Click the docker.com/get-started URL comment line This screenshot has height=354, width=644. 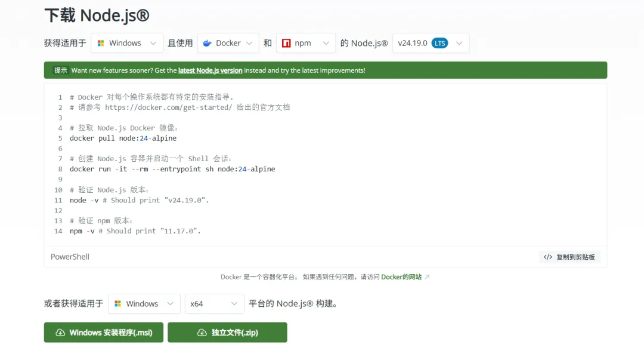click(x=180, y=107)
